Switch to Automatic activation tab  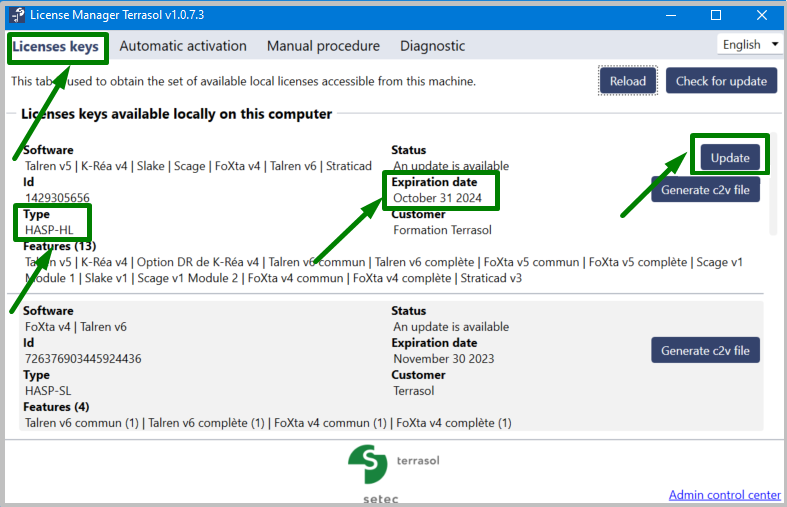pyautogui.click(x=183, y=46)
